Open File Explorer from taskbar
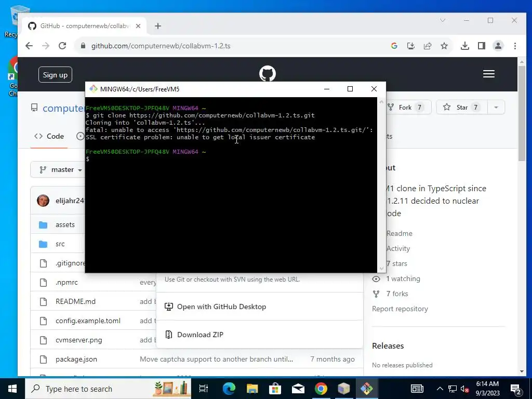The height and width of the screenshot is (399, 532). 252,389
